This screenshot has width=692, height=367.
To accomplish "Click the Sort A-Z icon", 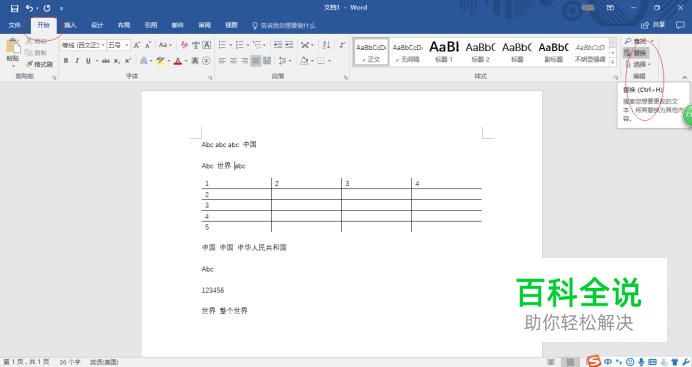I will pyautogui.click(x=326, y=45).
